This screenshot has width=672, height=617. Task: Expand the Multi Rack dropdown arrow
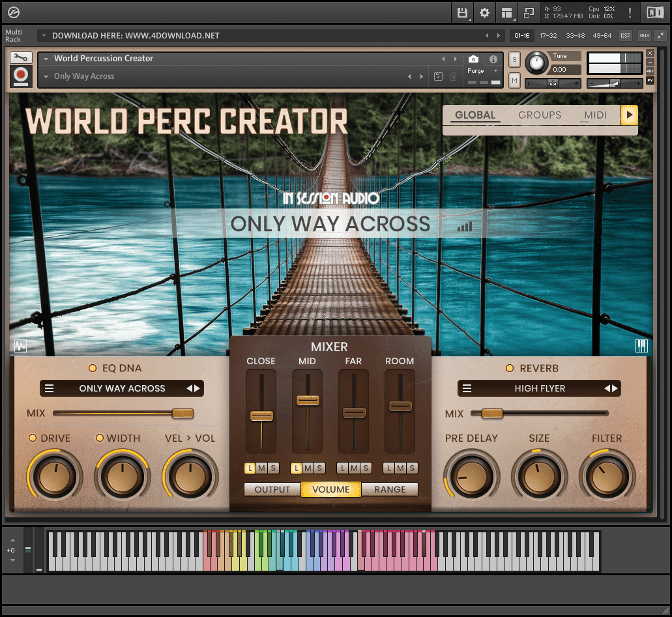pos(43,36)
